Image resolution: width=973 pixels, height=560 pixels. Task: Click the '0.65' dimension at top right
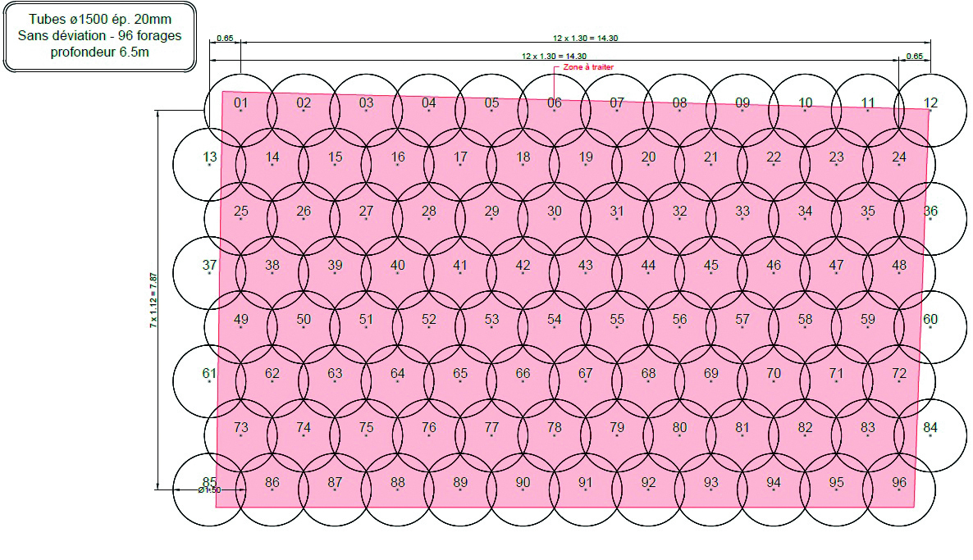pyautogui.click(x=914, y=56)
